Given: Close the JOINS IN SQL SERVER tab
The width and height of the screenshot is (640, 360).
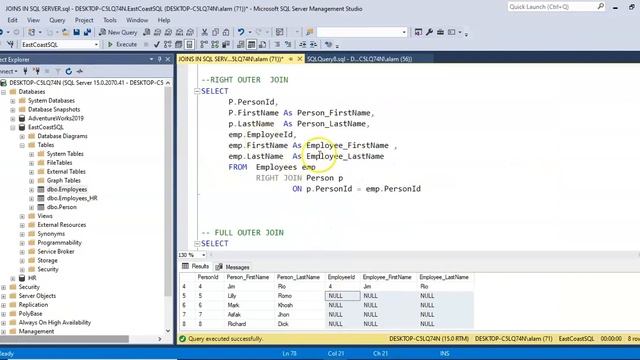Looking at the screenshot, I should [300, 59].
